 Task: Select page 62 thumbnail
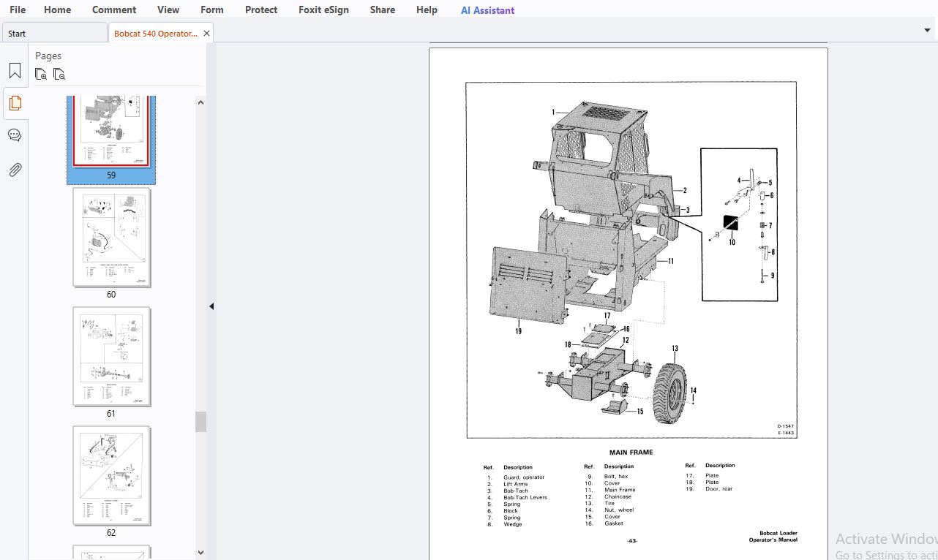[x=111, y=476]
